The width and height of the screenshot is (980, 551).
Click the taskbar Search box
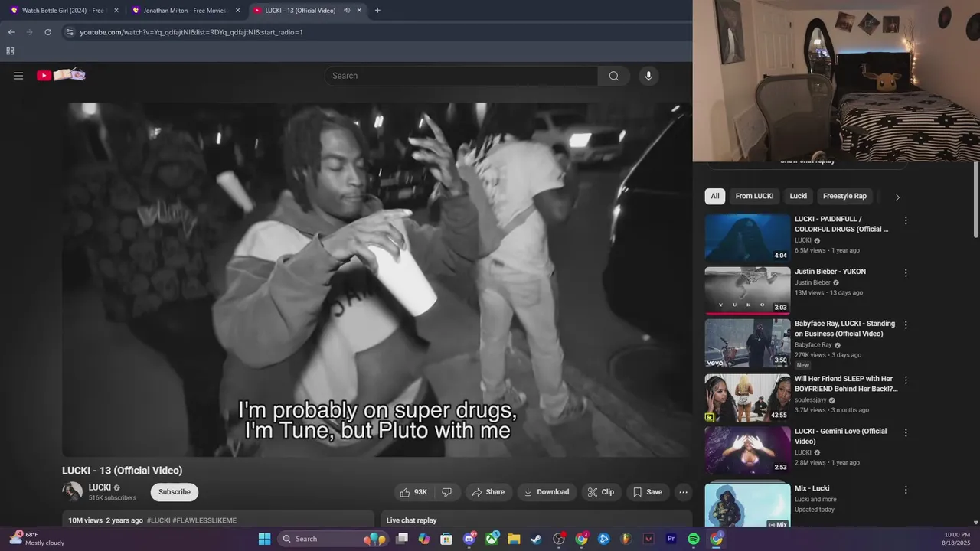coord(333,539)
